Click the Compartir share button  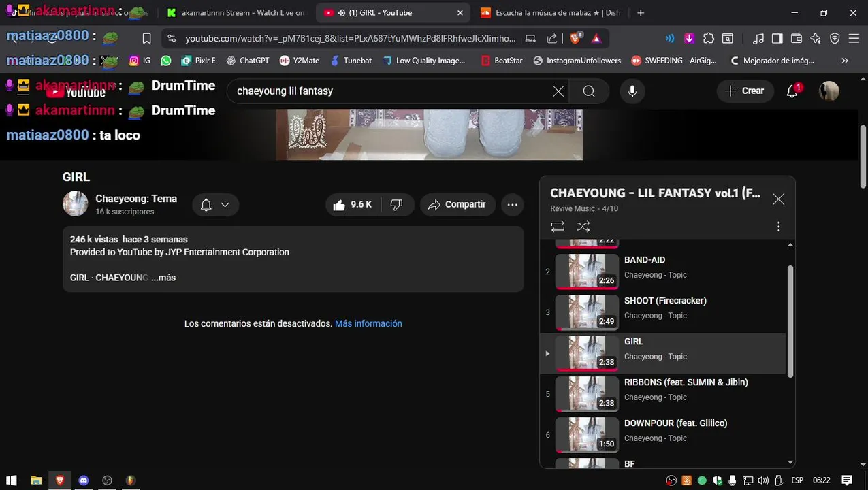(x=457, y=205)
